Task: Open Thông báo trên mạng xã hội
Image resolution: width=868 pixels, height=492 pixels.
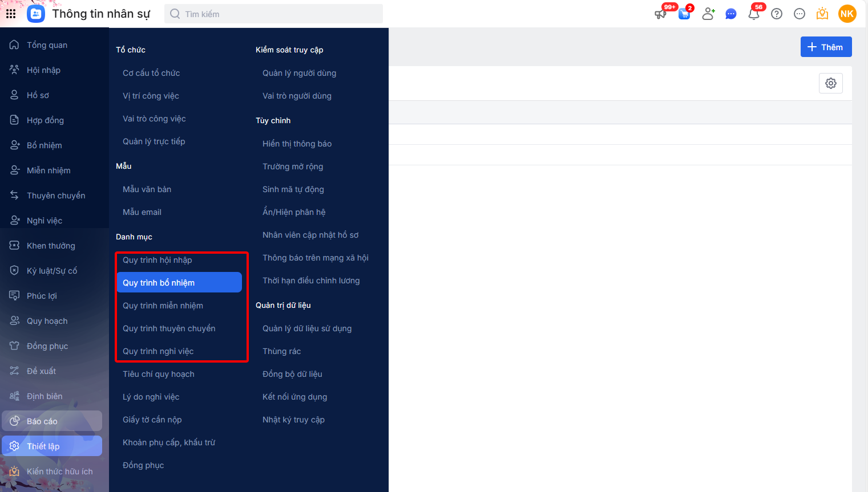Action: (316, 258)
